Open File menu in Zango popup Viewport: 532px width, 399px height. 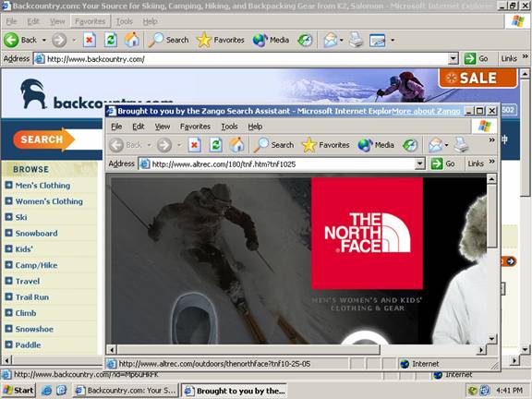(116, 127)
